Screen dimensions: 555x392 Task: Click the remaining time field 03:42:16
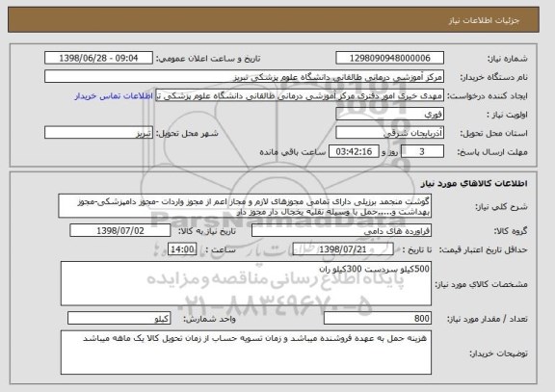pos(354,152)
